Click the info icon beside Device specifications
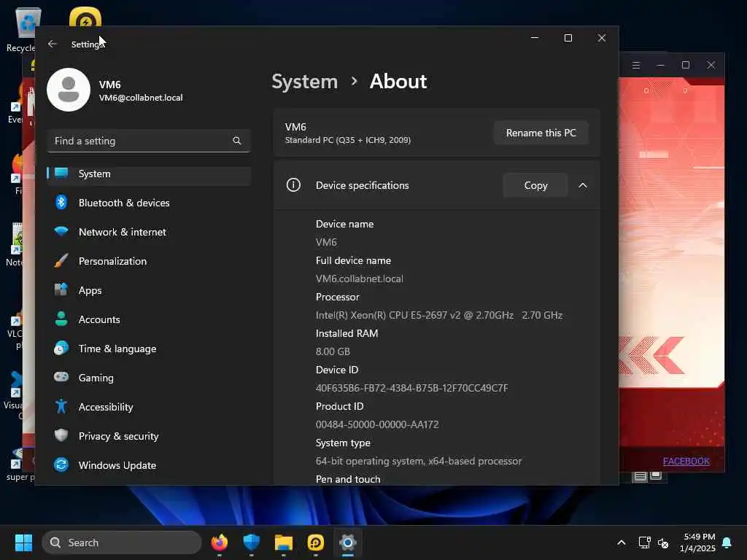The width and height of the screenshot is (747, 560). [x=293, y=184]
